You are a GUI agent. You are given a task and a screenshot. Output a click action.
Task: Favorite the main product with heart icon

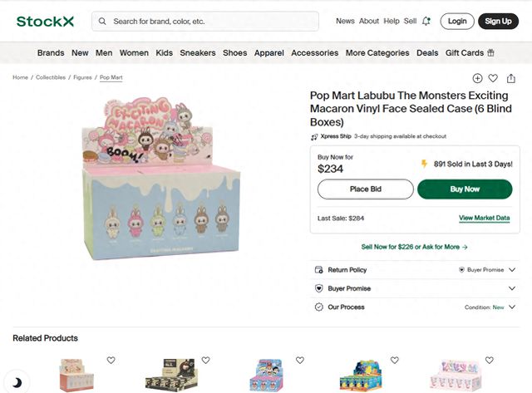(x=493, y=78)
